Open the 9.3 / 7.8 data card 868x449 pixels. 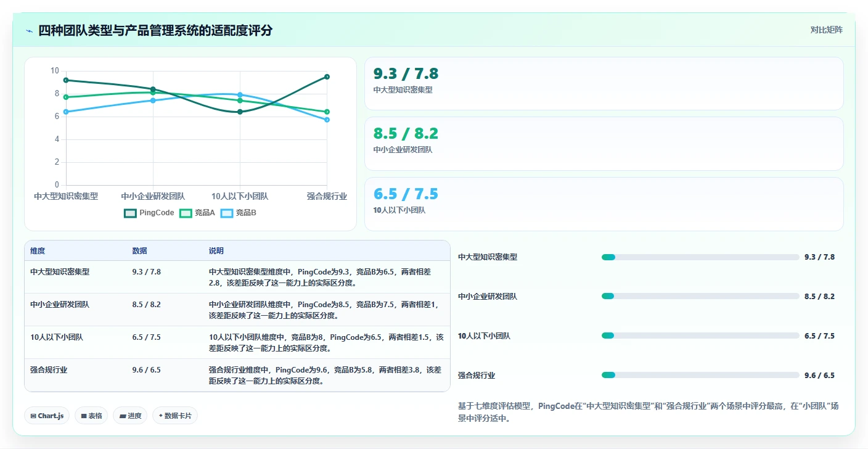point(604,83)
